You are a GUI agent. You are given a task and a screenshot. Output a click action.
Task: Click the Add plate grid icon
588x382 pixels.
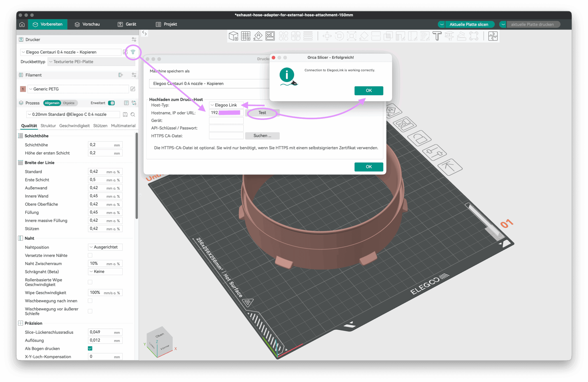pos(245,36)
